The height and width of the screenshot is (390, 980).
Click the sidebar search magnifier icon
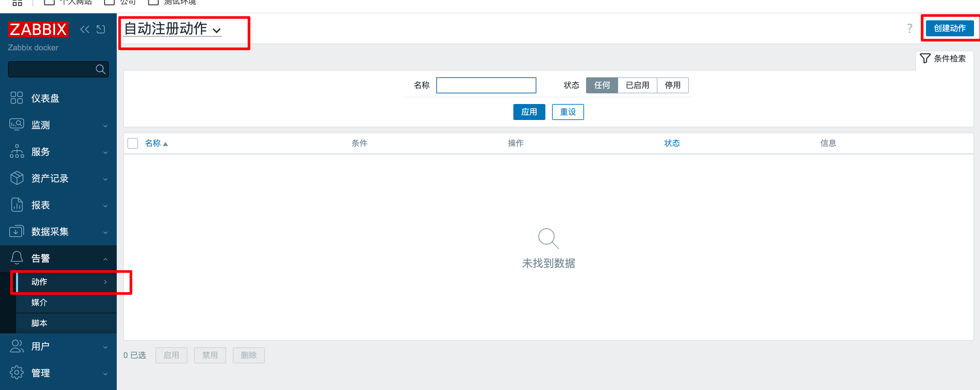coord(100,69)
